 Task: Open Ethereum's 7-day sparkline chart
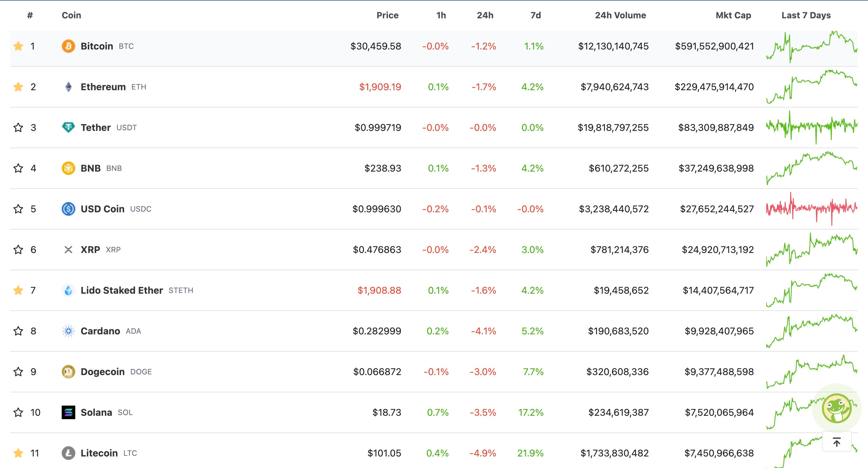(x=812, y=87)
